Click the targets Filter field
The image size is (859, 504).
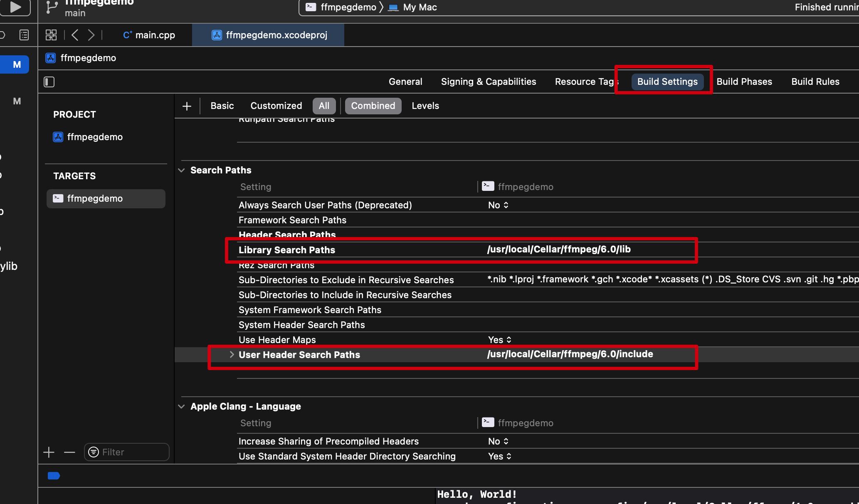127,452
